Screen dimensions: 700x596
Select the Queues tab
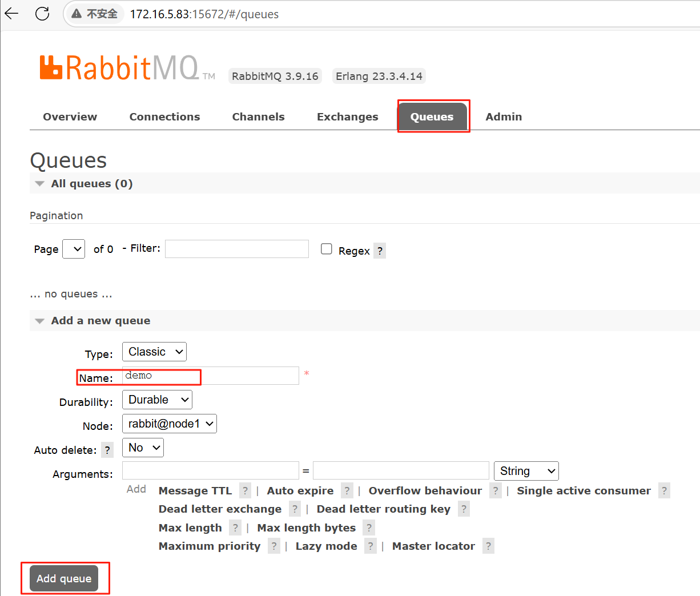coord(432,116)
